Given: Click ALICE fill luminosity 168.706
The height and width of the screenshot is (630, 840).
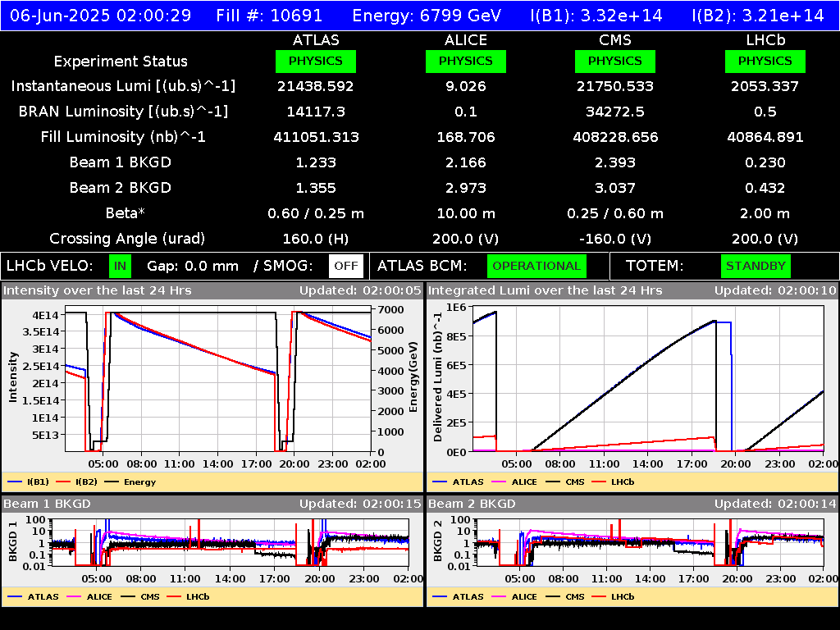Looking at the screenshot, I should tap(466, 137).
